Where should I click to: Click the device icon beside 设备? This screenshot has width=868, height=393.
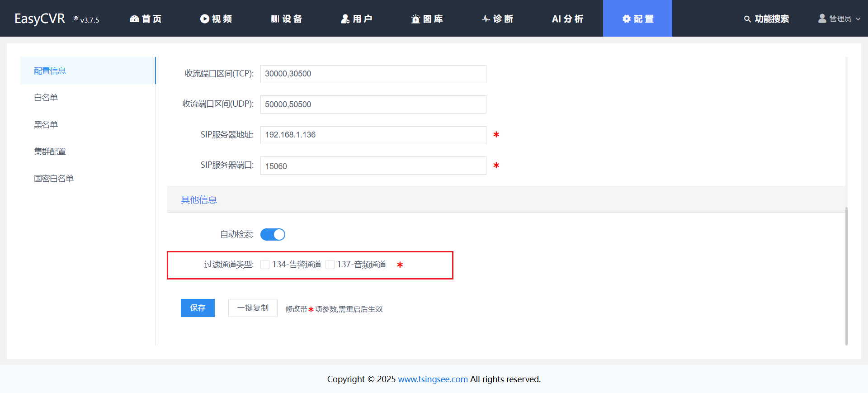pos(275,19)
